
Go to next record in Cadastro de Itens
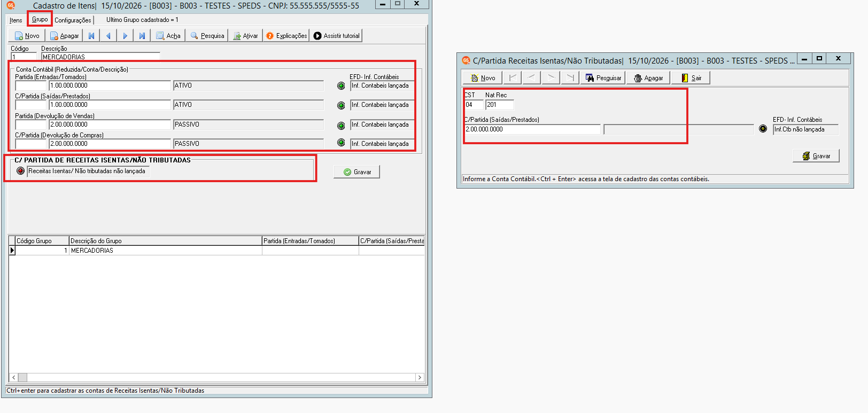pyautogui.click(x=125, y=36)
